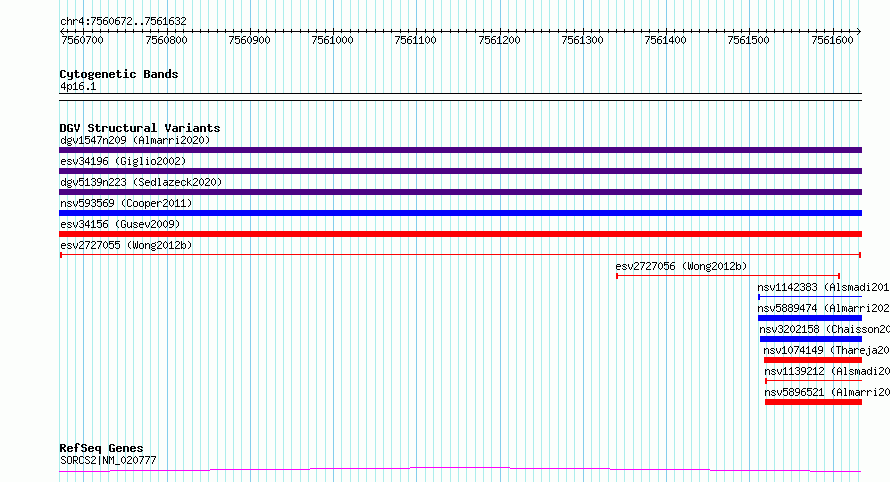This screenshot has height=482, width=890.
Task: Click ruler position 7561300
Action: coord(582,40)
